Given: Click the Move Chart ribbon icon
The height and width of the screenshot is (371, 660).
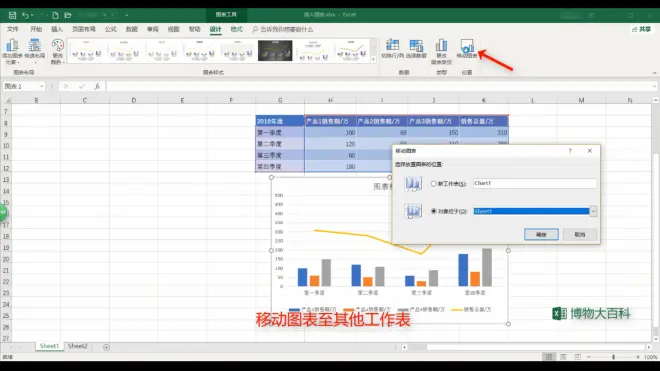Looking at the screenshot, I should point(467,48).
